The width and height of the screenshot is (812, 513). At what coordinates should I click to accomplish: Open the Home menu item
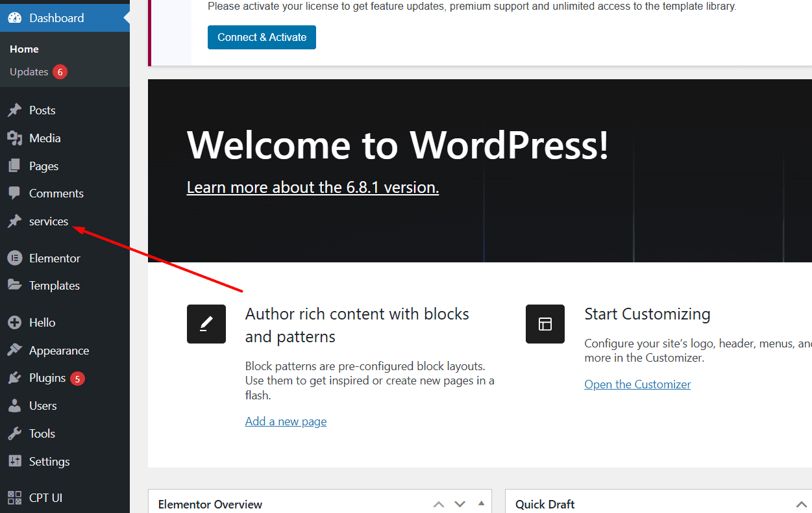coord(24,49)
